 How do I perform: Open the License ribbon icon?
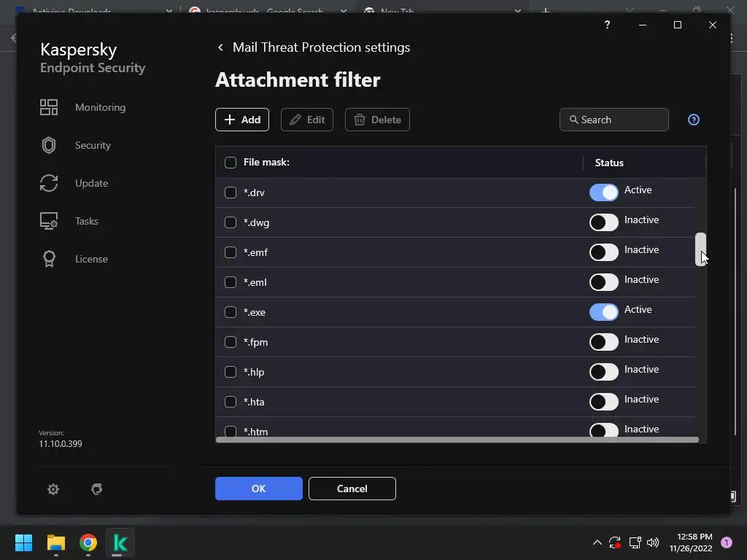[x=49, y=259]
